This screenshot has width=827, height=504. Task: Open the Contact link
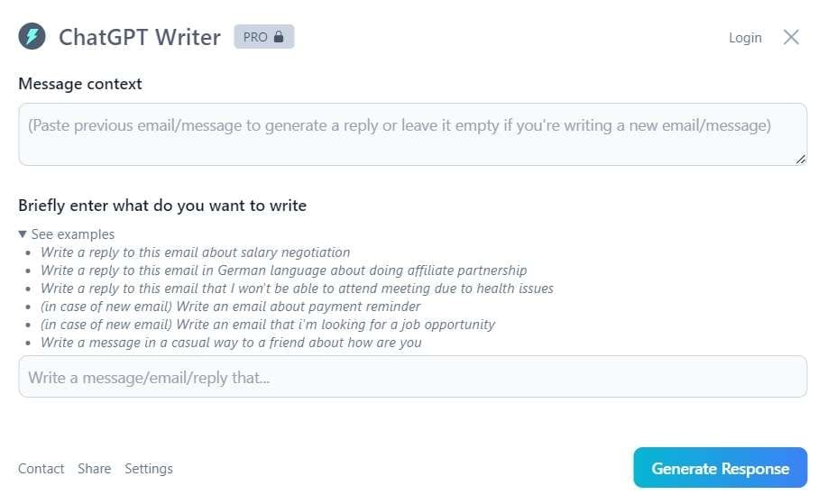[41, 469]
